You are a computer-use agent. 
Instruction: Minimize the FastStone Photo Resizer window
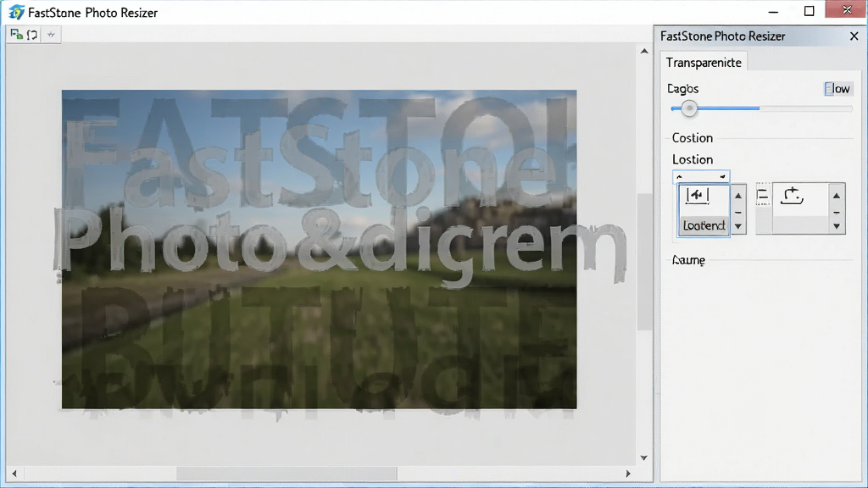click(773, 11)
